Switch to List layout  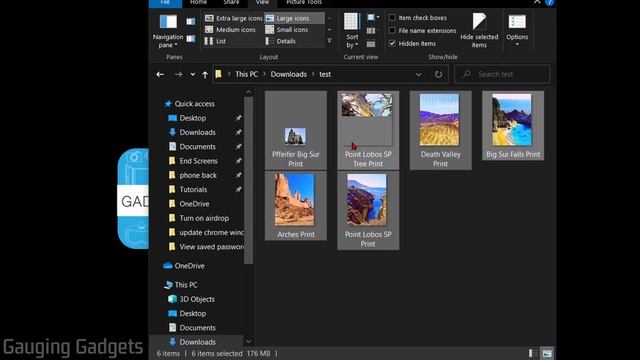click(x=215, y=41)
